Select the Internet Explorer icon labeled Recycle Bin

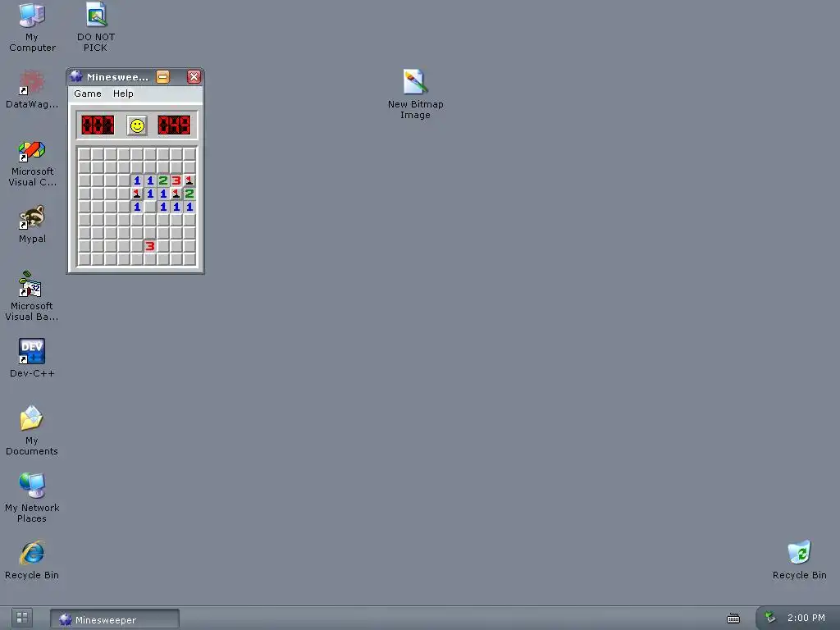[x=32, y=560]
